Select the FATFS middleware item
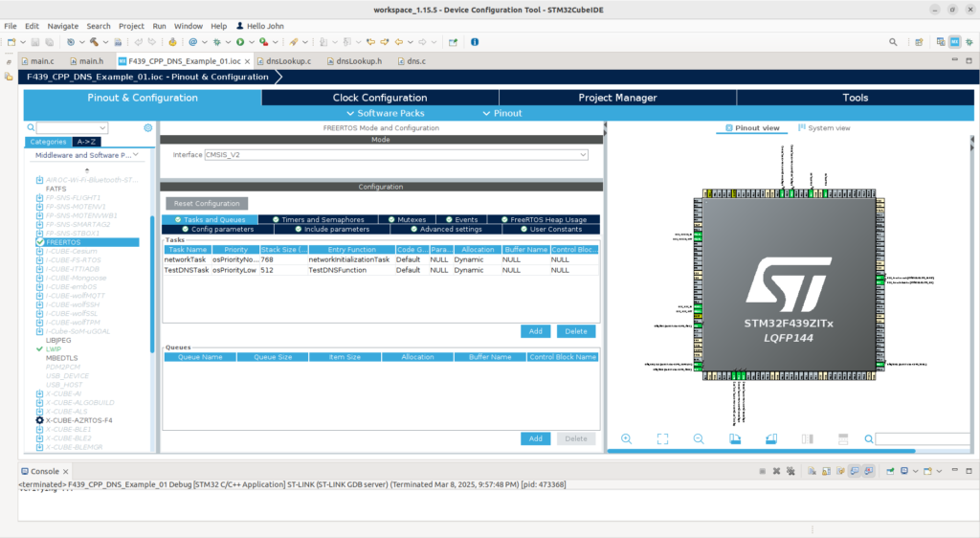Screen dimensions: 980x538 coord(56,189)
